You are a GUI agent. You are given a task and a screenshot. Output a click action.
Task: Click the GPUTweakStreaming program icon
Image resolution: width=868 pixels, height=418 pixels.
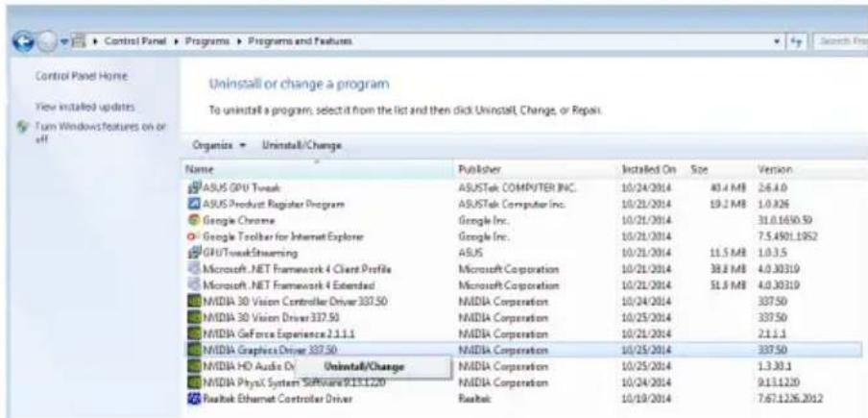pos(192,253)
